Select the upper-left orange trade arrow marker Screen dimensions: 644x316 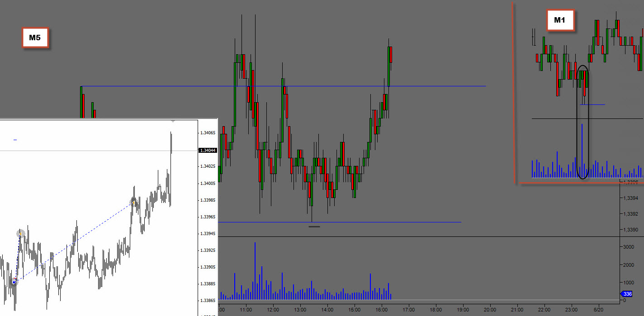(20, 234)
